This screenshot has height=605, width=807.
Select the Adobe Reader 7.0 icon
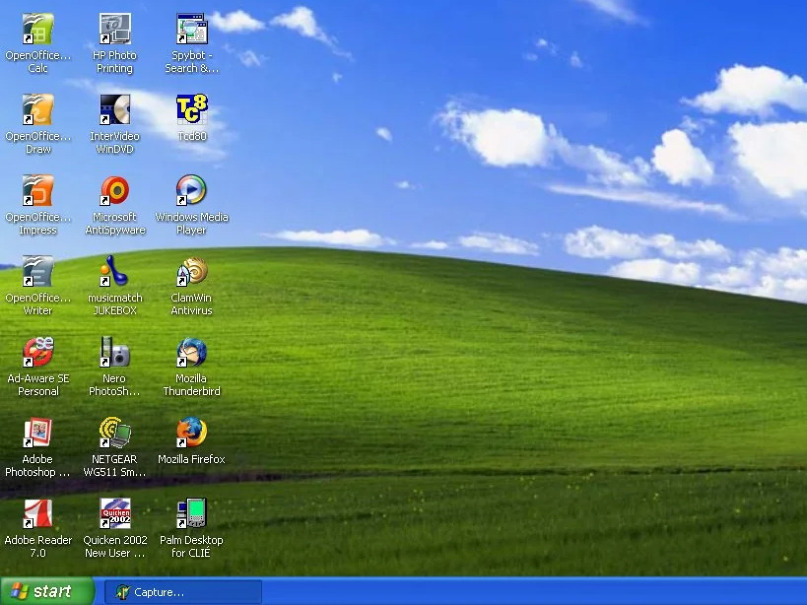(38, 514)
